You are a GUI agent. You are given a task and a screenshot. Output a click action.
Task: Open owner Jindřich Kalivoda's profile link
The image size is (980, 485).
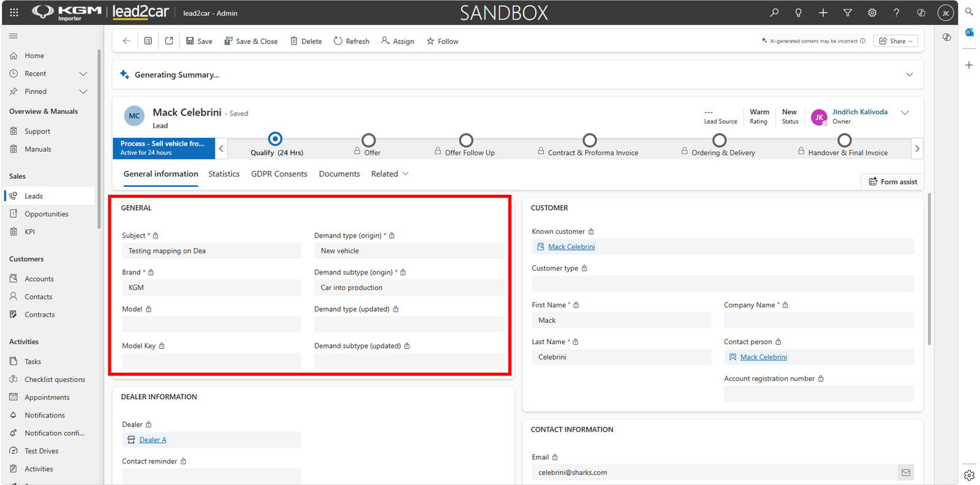click(x=859, y=112)
